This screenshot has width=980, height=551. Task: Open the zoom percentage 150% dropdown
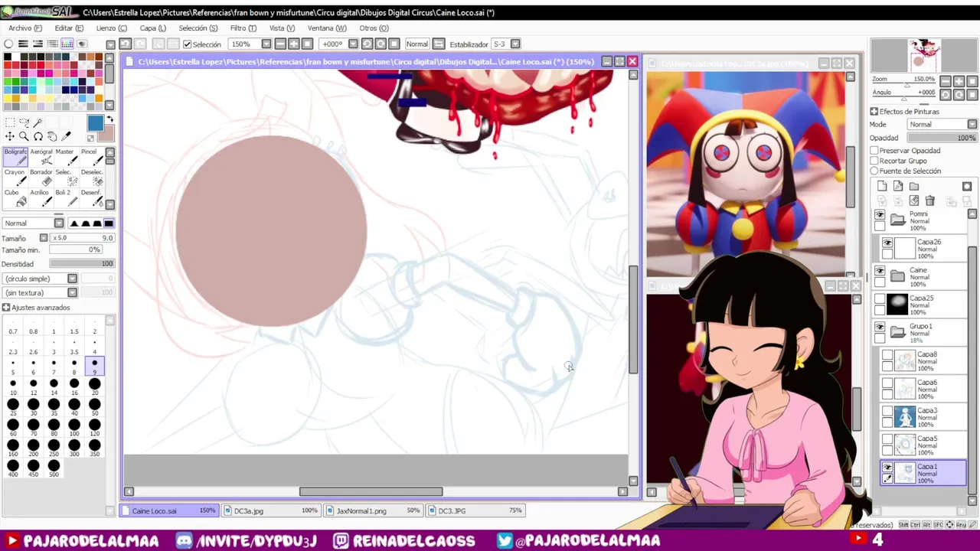266,44
